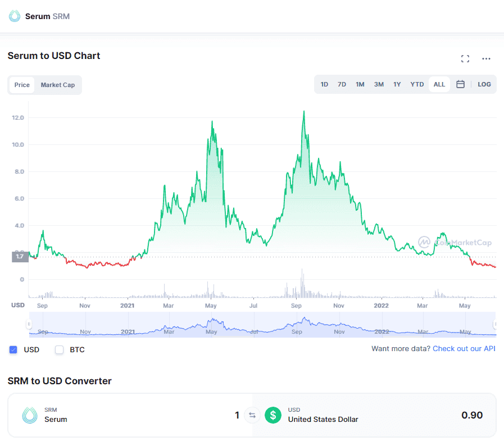Click the ALL time range button
The height and width of the screenshot is (441, 504).
pyautogui.click(x=439, y=84)
